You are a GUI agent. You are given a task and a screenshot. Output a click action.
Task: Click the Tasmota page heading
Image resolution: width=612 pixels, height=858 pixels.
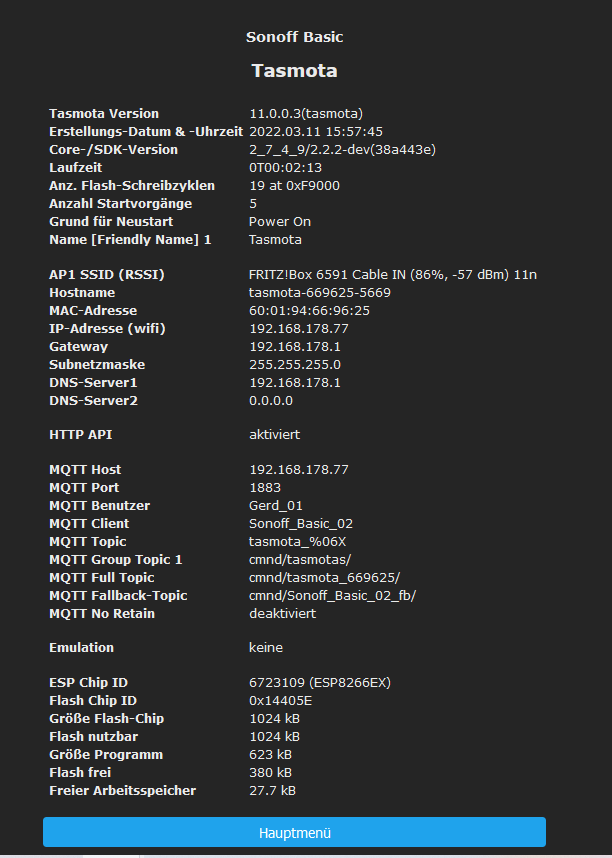tap(294, 71)
